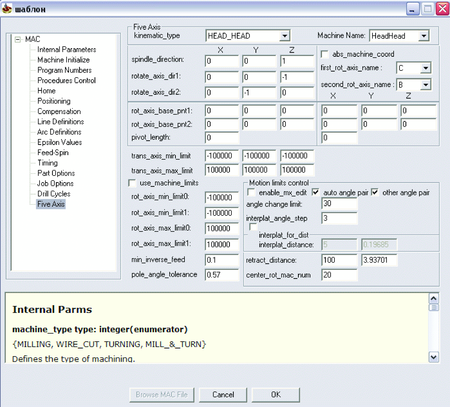
Task: Select Home in the MAC tree
Action: (x=46, y=91)
